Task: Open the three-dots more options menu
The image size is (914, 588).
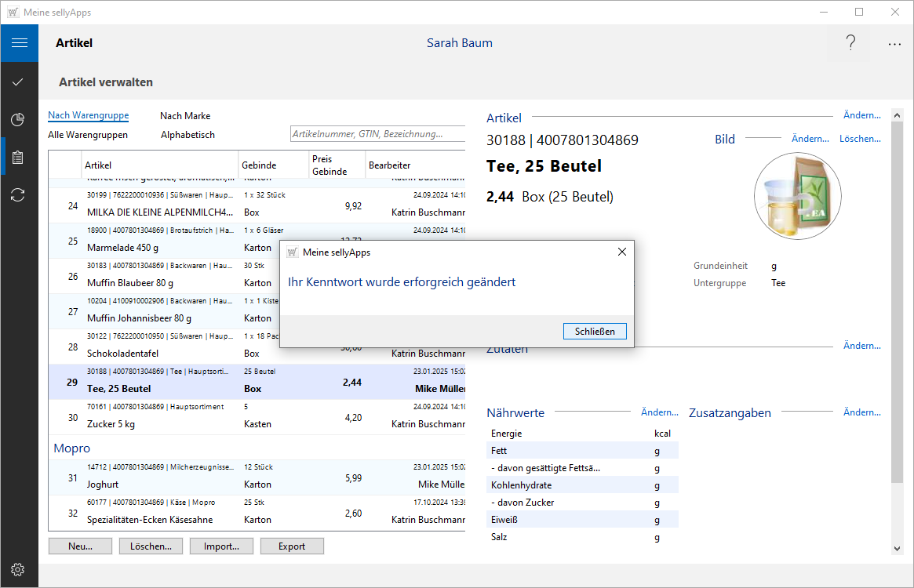Action: (894, 44)
